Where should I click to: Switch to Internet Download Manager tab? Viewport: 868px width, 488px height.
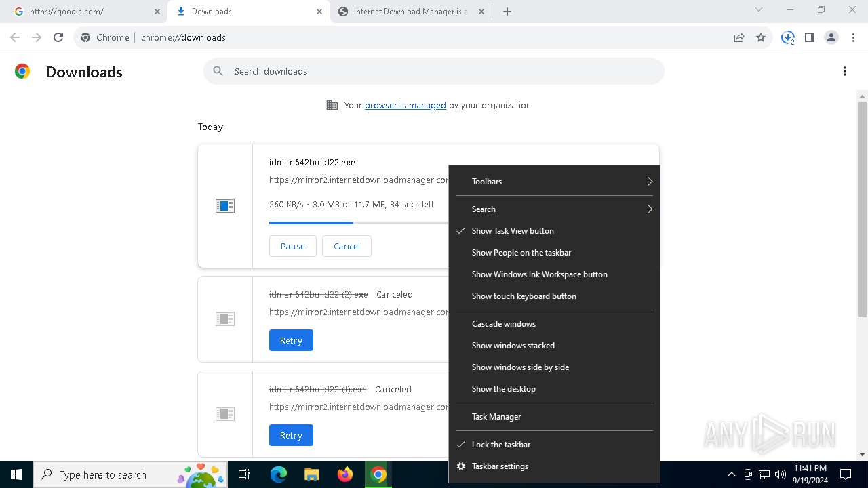411,12
